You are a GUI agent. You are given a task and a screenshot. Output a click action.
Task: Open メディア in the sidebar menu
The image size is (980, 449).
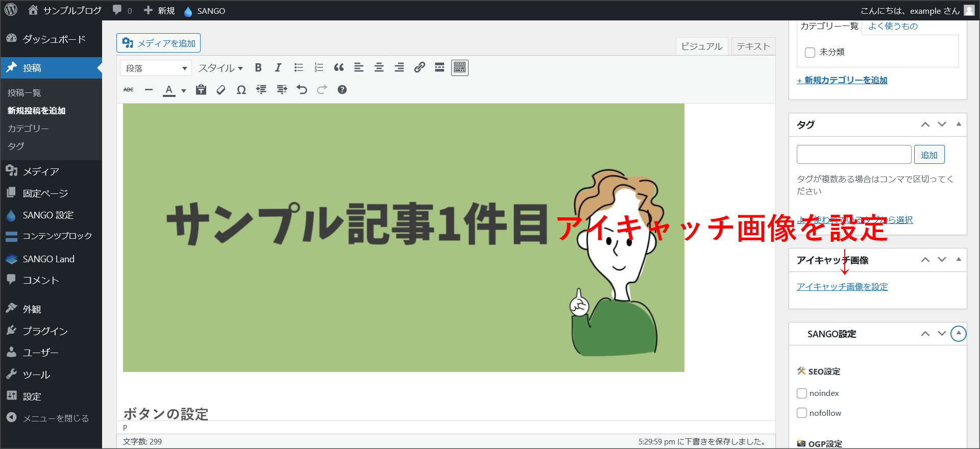41,171
